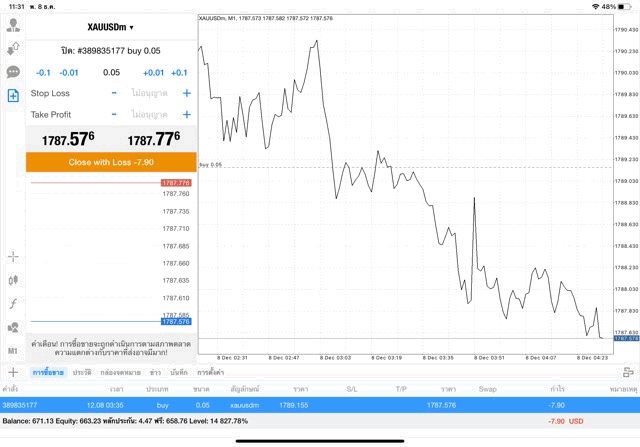The image size is (640, 447).
Task: Add a chart with the plus icon
Action: tap(13, 372)
